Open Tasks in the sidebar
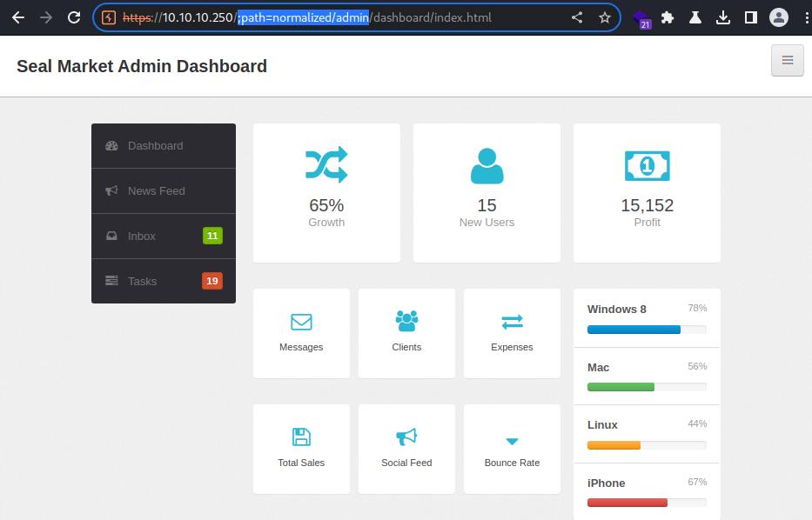The height and width of the screenshot is (520, 812). [164, 281]
